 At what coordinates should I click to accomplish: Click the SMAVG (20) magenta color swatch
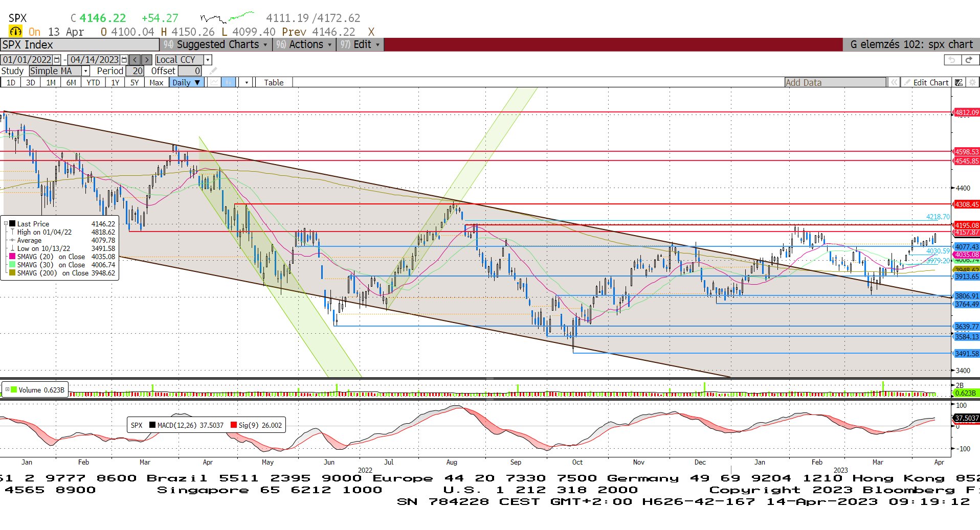(x=12, y=257)
